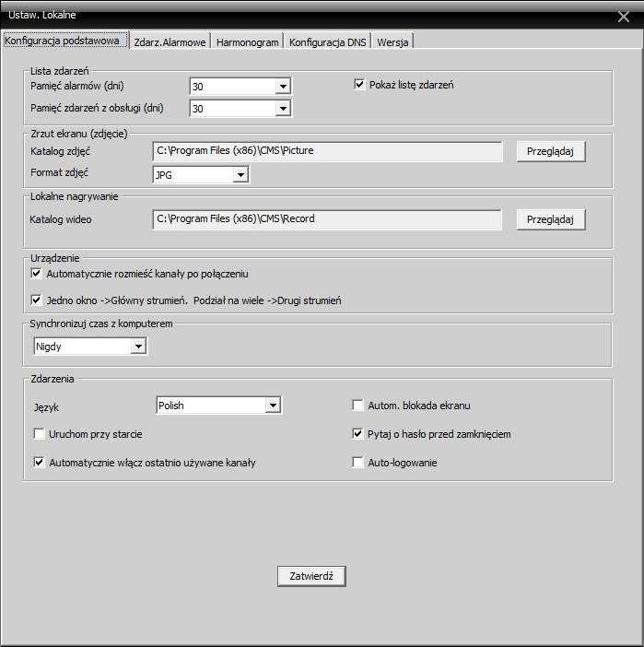Expand the Język Polish dropdown
The image size is (644, 647).
[218, 406]
